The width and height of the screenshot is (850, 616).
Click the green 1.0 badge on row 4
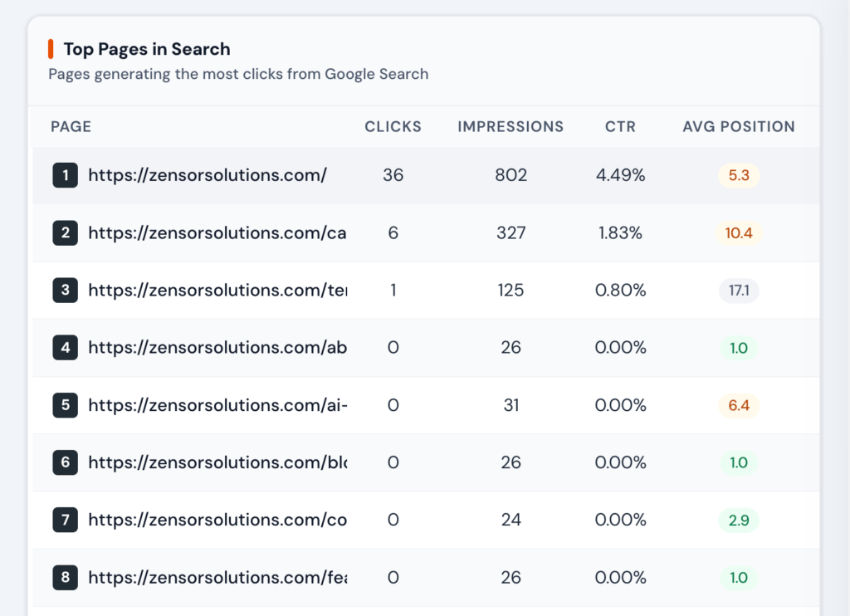tap(738, 348)
